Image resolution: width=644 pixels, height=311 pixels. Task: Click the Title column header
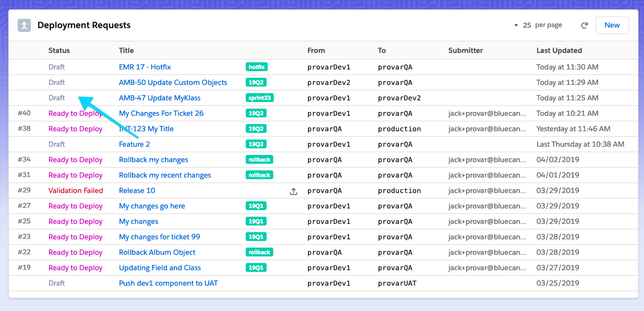pyautogui.click(x=126, y=51)
